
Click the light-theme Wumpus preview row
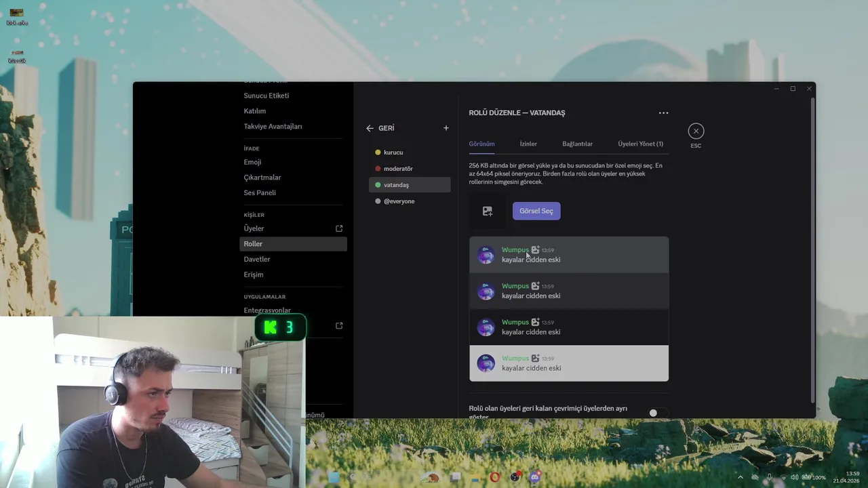click(569, 363)
